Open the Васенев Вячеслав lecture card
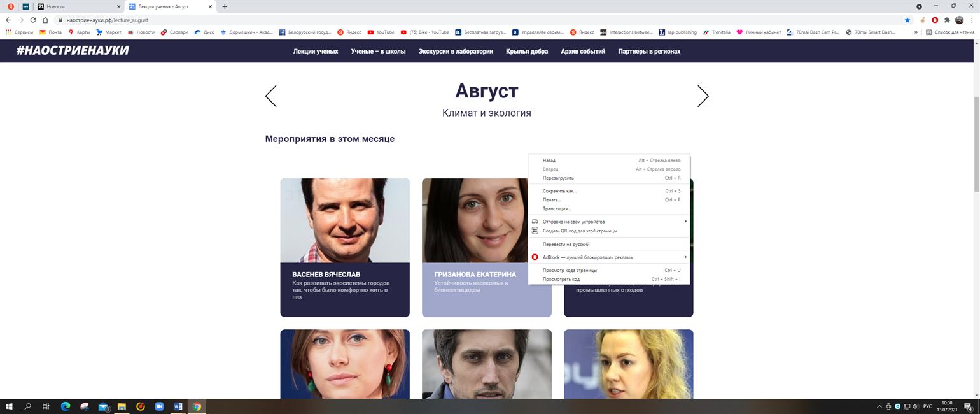 (x=345, y=247)
